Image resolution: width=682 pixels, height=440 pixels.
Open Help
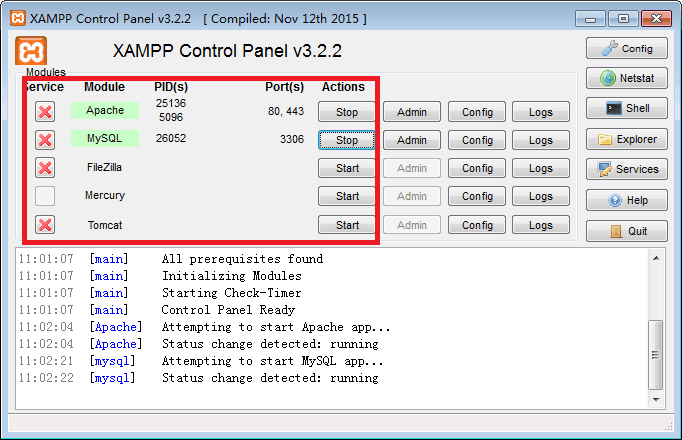626,200
